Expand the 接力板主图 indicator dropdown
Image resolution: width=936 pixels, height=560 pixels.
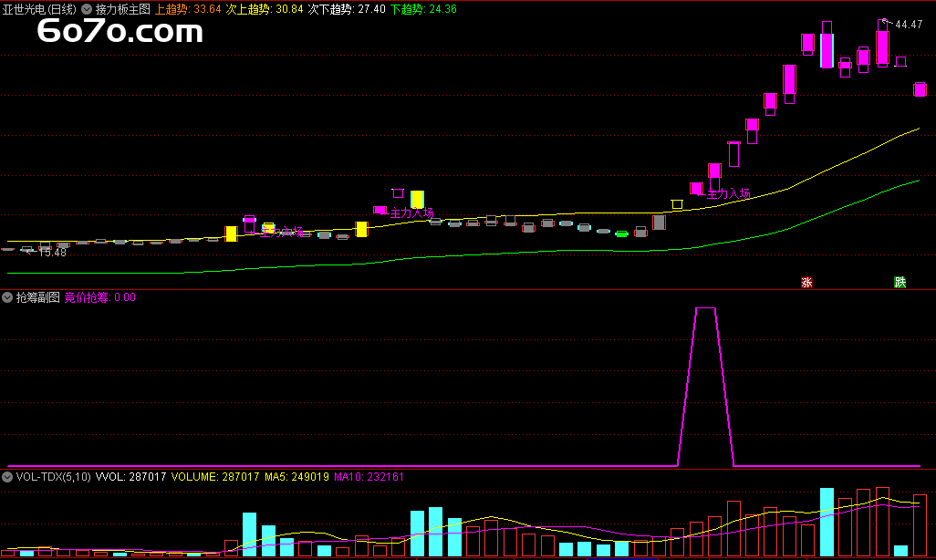(x=88, y=9)
